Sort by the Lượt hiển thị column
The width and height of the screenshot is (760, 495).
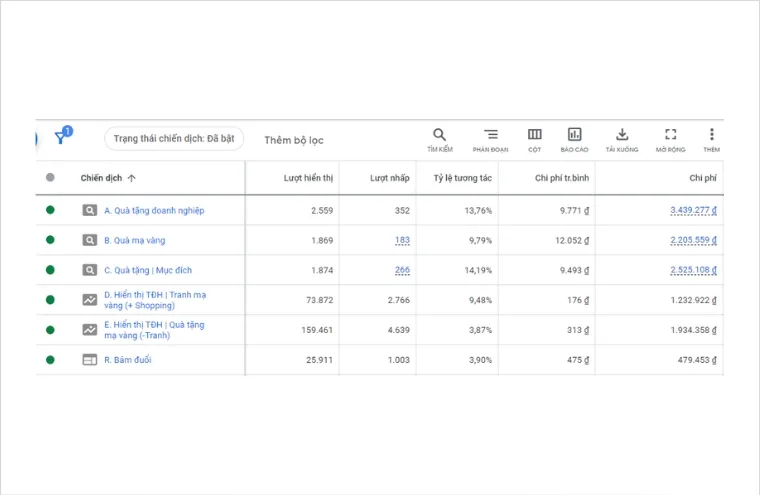(x=308, y=178)
